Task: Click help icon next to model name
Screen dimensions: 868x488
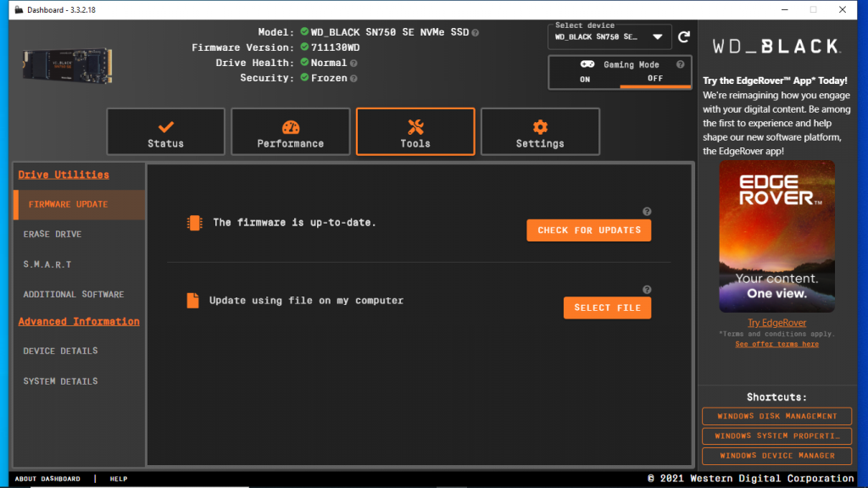Action: tap(476, 32)
